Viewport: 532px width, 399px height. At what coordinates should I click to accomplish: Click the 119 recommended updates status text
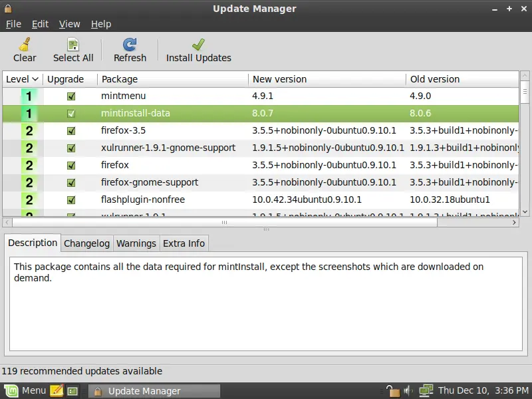click(82, 371)
